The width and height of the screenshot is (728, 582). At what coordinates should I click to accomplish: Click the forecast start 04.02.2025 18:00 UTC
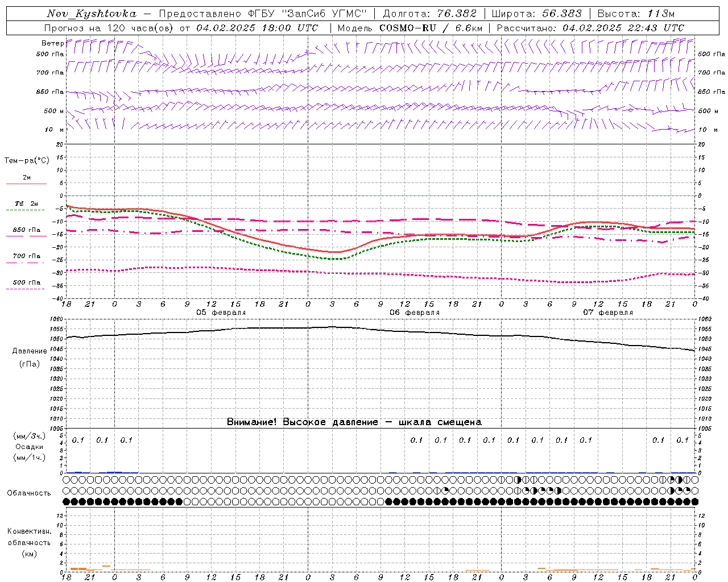(x=257, y=28)
